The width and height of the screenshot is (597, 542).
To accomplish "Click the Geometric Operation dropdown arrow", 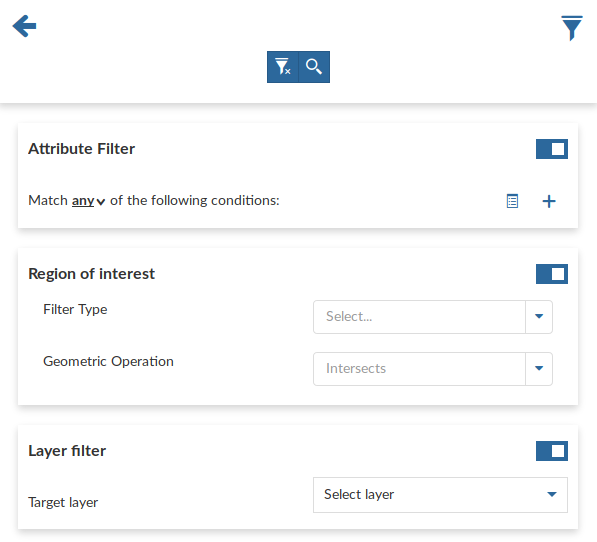I will pyautogui.click(x=539, y=368).
